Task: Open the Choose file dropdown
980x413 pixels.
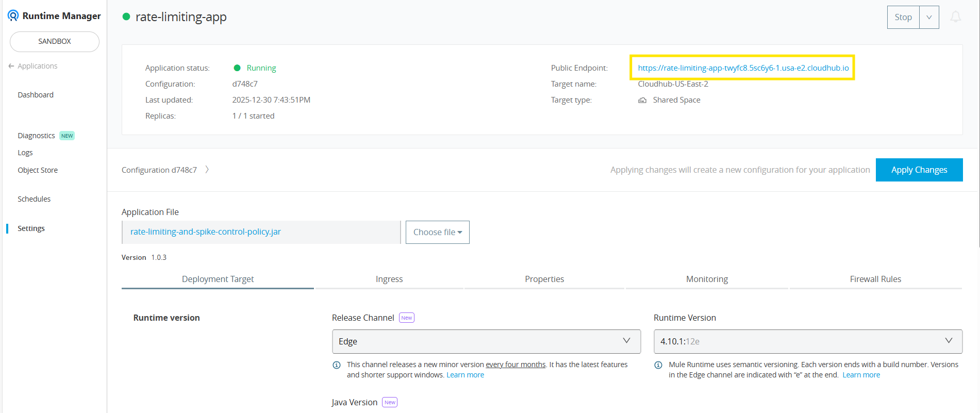Action: tap(437, 232)
